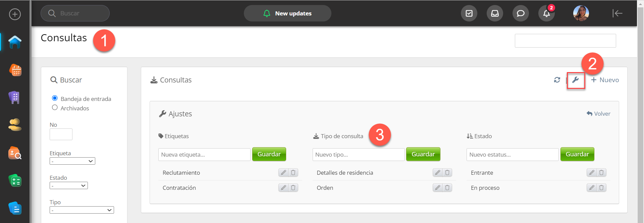Screen dimensions: 644x223
Task: Open the calendar module in sidebar
Action: pyautogui.click(x=15, y=70)
